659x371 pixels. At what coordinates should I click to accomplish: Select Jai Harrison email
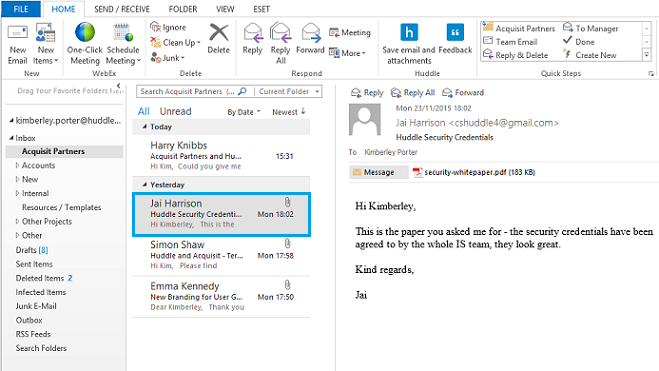tap(221, 214)
